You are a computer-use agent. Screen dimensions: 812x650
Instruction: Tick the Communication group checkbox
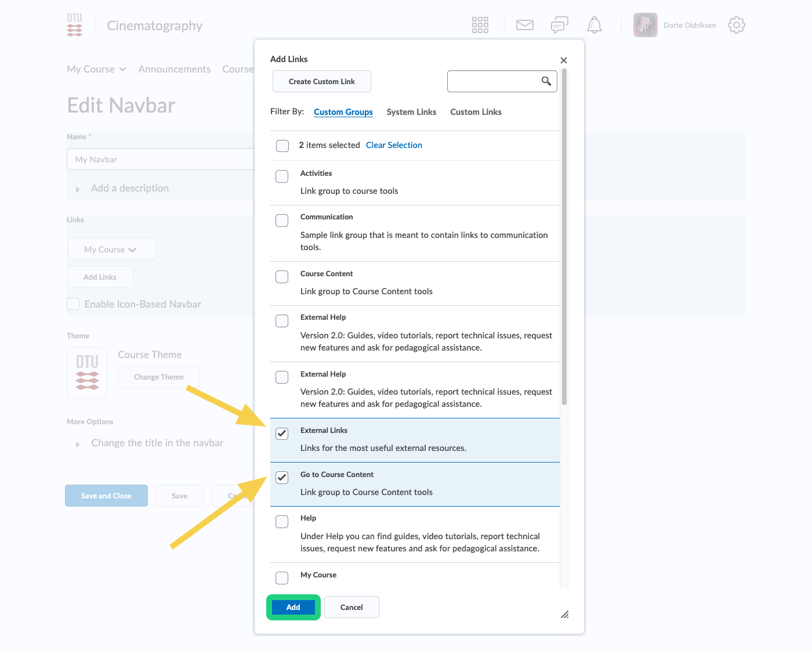click(x=282, y=221)
